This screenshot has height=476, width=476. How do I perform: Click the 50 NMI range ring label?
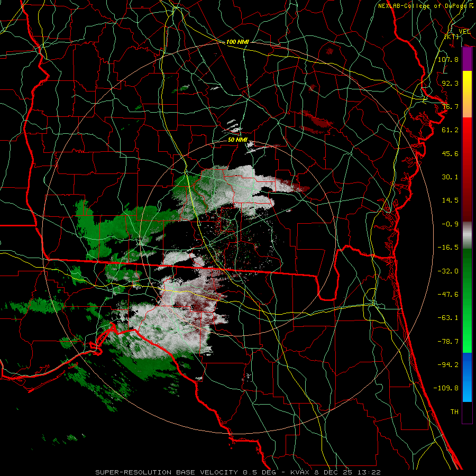237,140
